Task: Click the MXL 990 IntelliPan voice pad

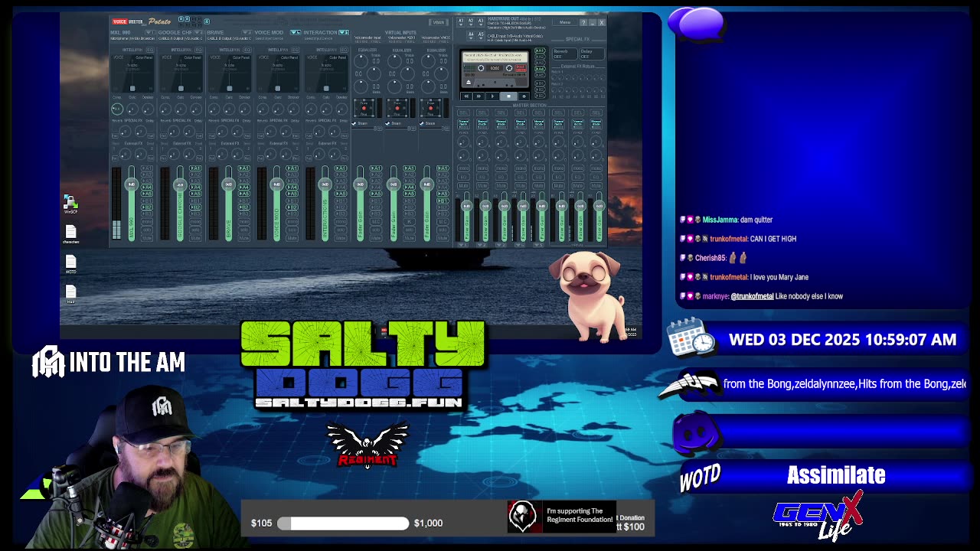Action: point(132,73)
